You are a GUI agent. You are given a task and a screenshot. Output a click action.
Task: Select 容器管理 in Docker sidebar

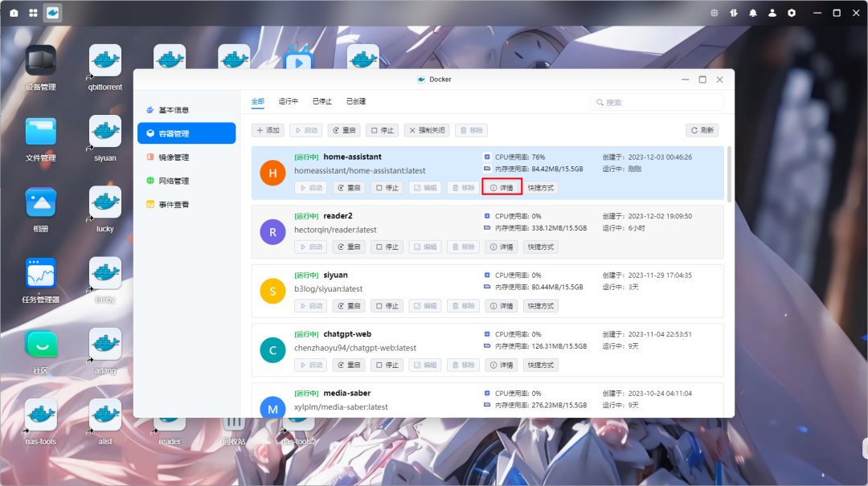pos(186,133)
